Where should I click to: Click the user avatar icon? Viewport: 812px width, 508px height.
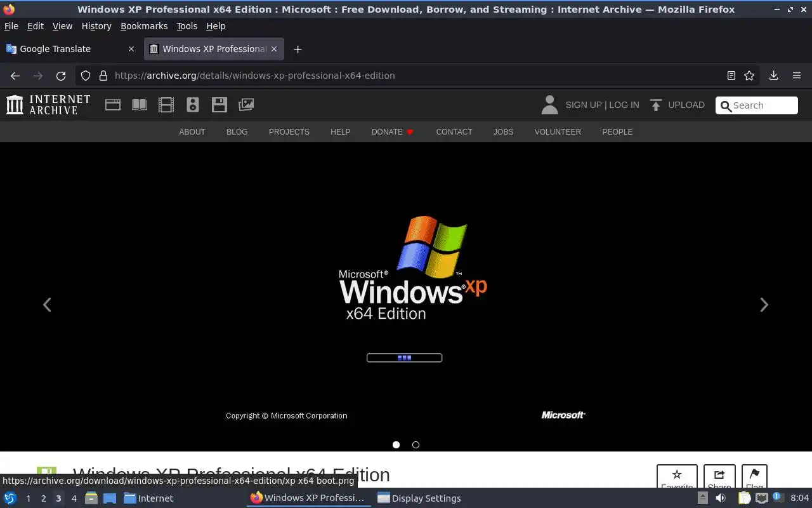pyautogui.click(x=549, y=105)
